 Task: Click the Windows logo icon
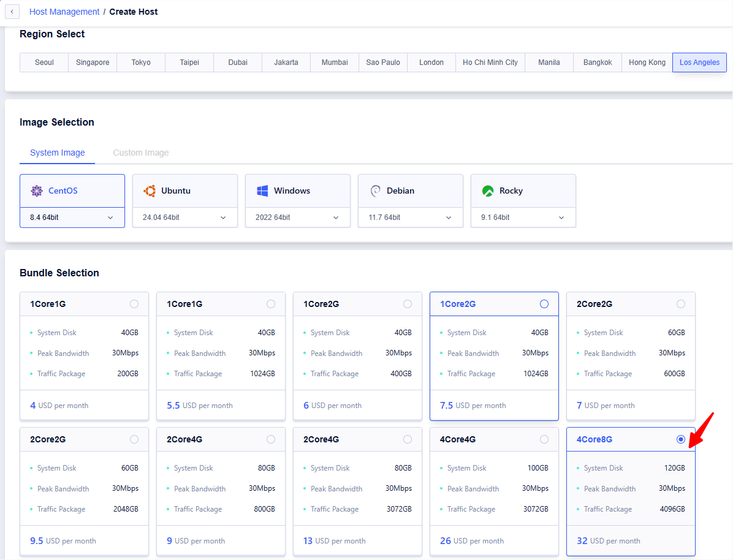click(x=262, y=191)
